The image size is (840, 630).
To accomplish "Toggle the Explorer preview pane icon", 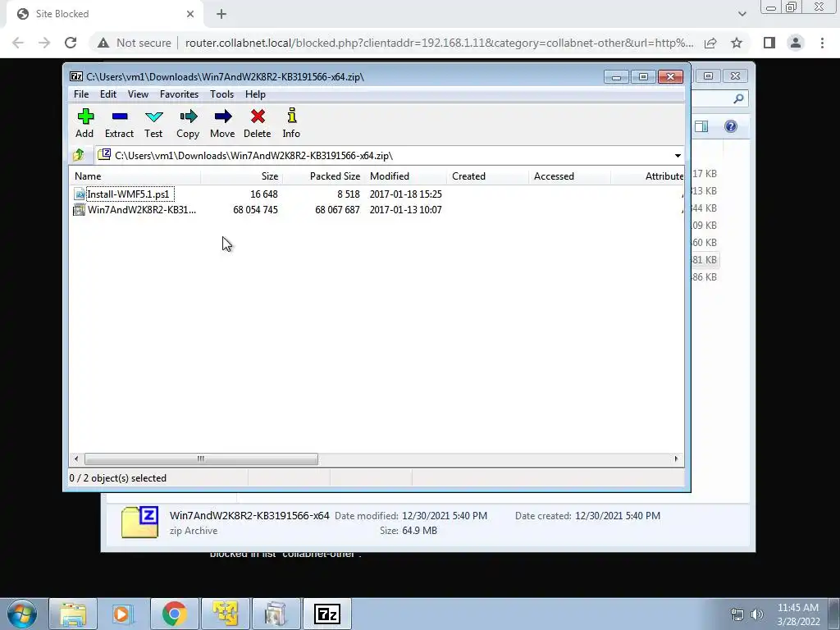I will 701,126.
